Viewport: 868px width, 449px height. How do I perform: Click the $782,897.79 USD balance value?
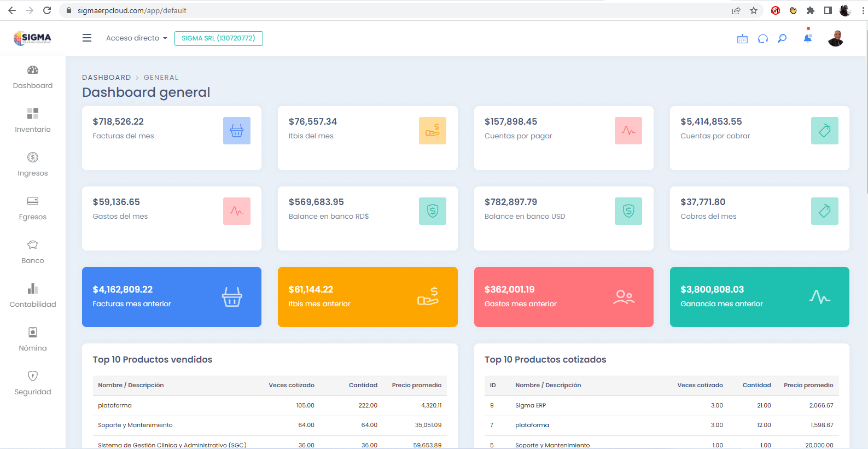(511, 202)
